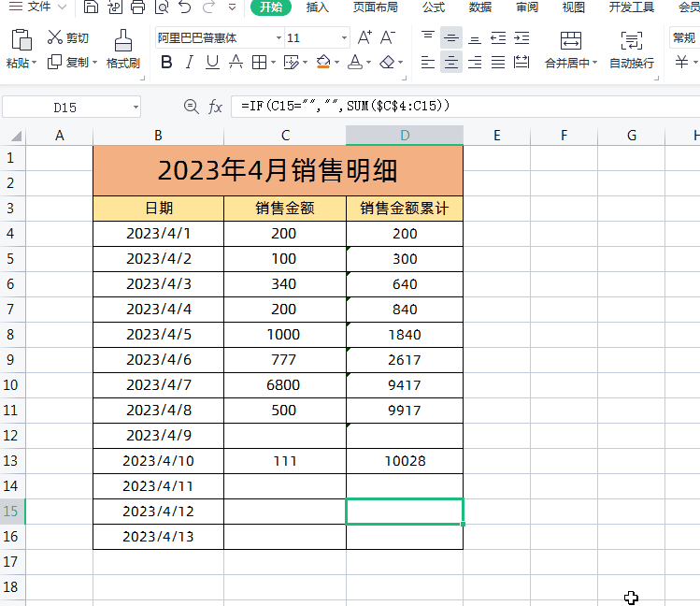Click the eraser clear icon
Viewport: 700px width, 606px height.
pos(387,62)
